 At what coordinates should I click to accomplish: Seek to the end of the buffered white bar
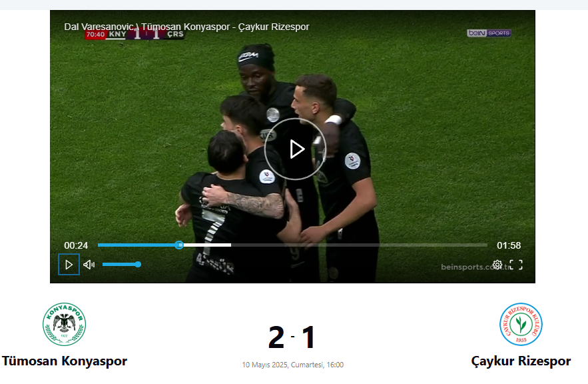[x=230, y=245]
